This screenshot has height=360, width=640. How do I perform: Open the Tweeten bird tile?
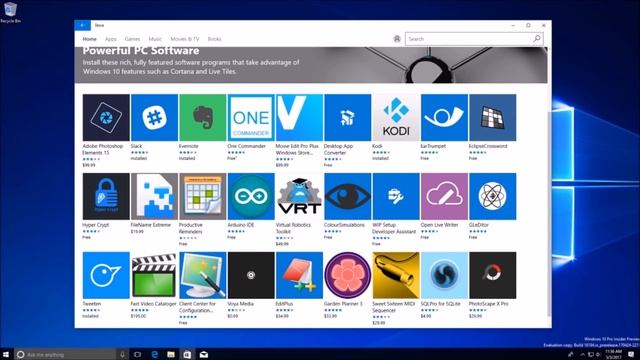(106, 275)
